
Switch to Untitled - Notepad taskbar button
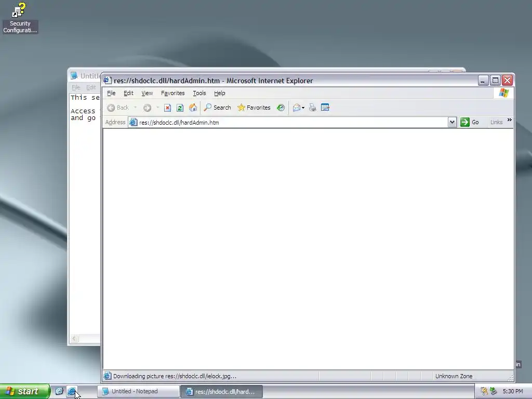coord(138,391)
